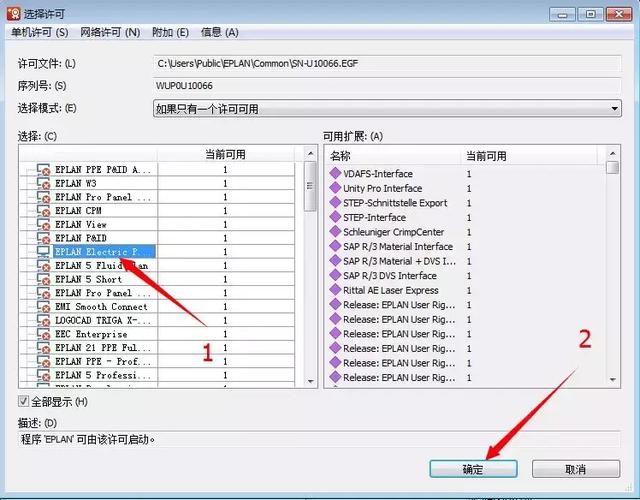Select the EEC Enterprise row

(x=91, y=334)
